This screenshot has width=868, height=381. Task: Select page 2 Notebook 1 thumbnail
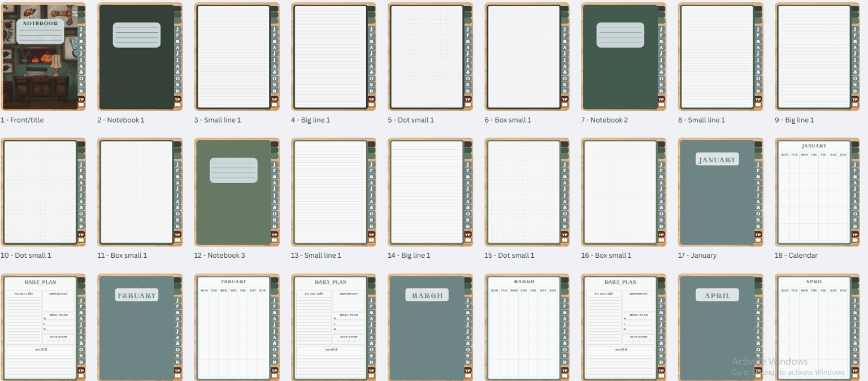pyautogui.click(x=140, y=57)
